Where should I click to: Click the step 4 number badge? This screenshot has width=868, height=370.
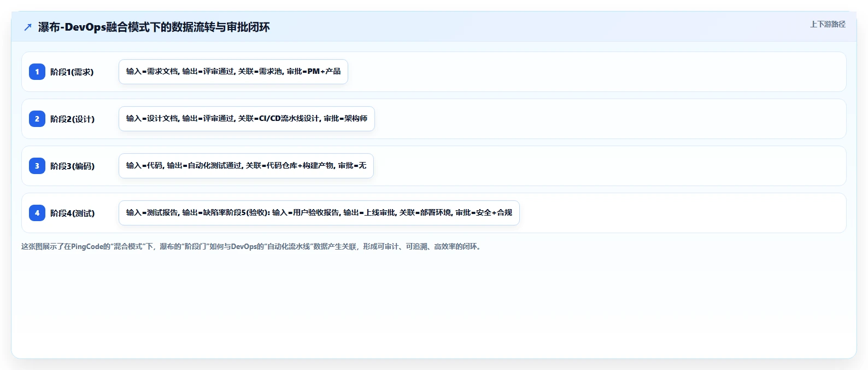[x=37, y=213]
